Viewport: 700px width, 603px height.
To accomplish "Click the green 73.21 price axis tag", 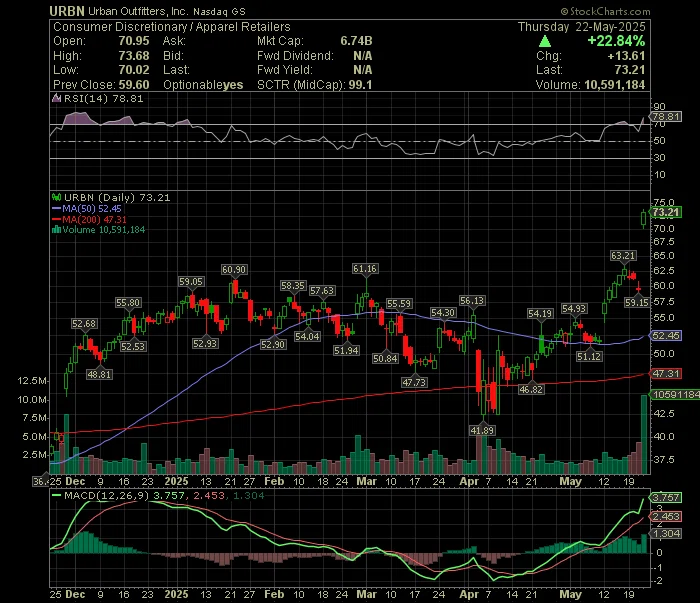I will coord(666,212).
